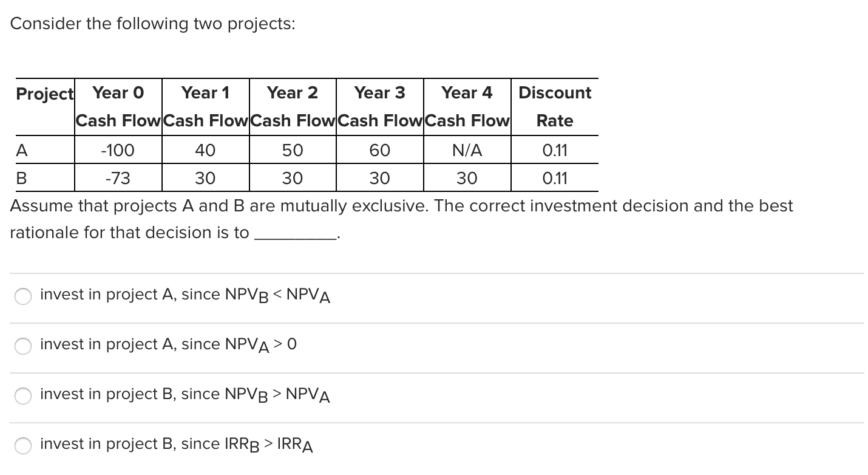Click the Discount Rate column header
868x475 pixels.
pos(554,106)
